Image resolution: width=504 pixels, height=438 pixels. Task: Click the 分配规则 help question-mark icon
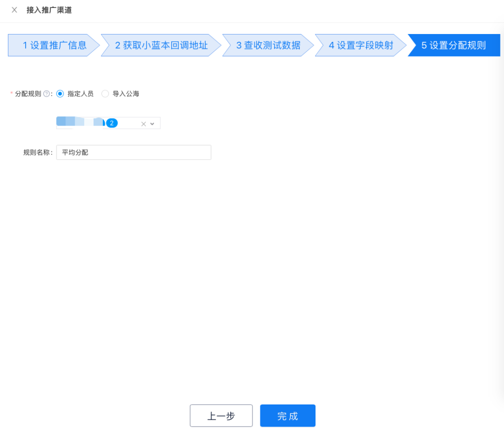click(x=47, y=94)
